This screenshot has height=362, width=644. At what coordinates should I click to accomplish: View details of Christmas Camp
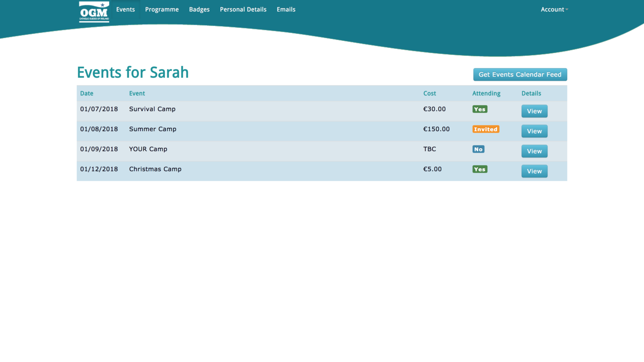click(x=534, y=171)
